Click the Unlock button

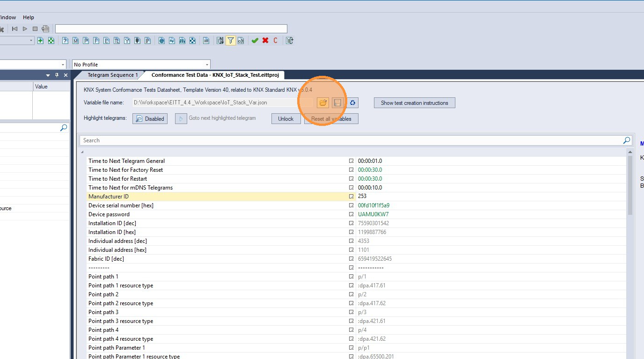(285, 119)
